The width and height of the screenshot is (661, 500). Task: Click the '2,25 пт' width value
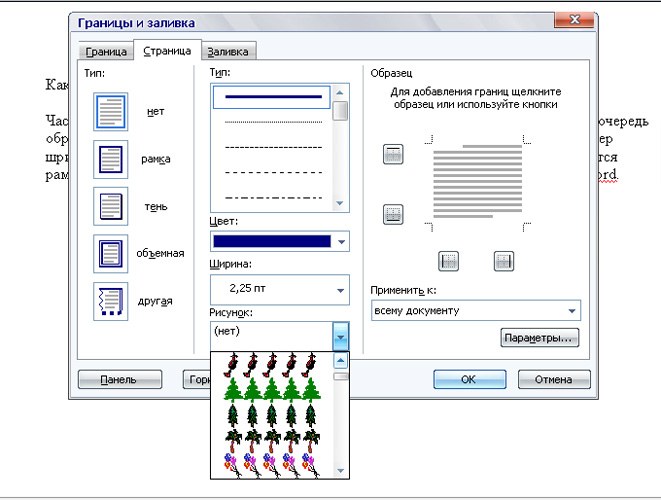tap(247, 289)
